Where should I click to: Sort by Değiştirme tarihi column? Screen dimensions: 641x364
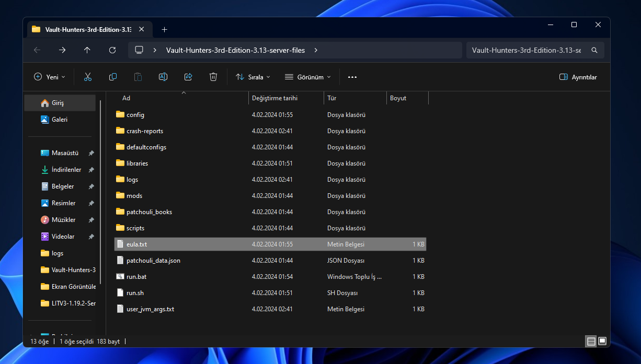point(286,98)
